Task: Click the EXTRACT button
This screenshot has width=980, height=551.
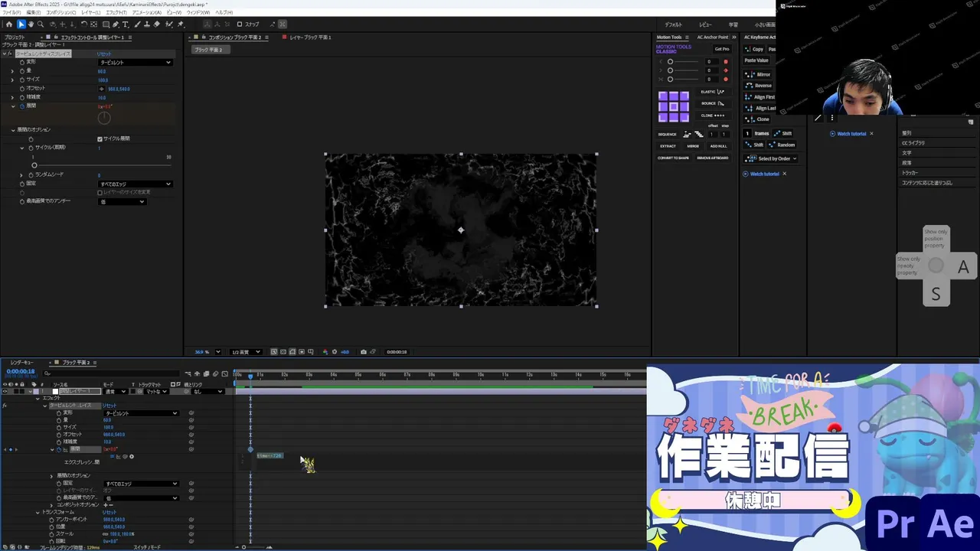Action: tap(668, 146)
